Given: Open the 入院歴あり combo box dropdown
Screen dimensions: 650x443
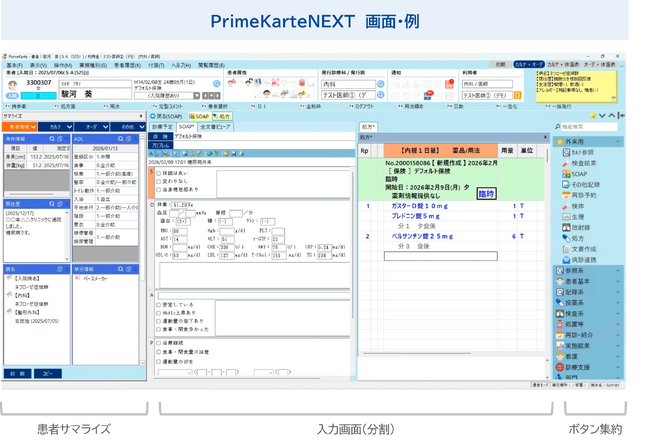Looking at the screenshot, I should 196,96.
